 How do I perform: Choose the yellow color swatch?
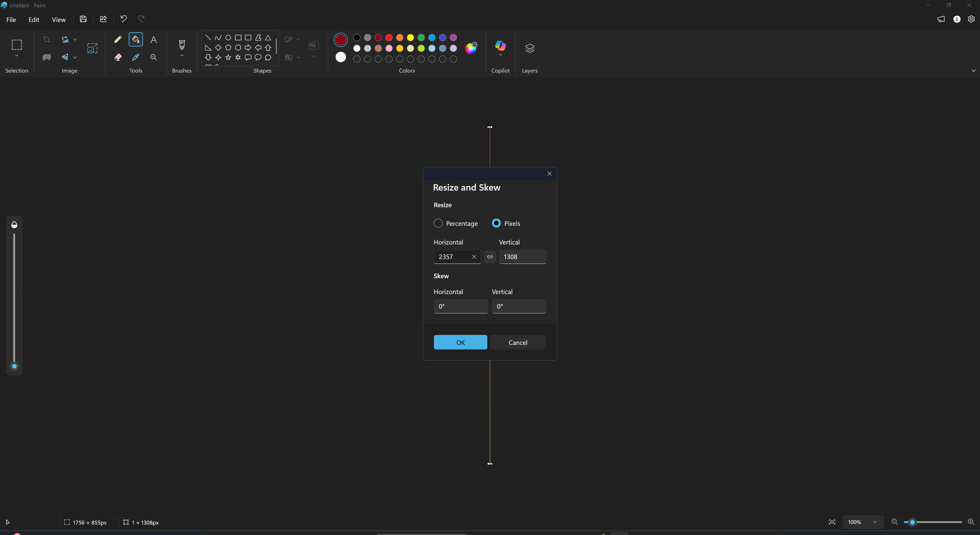click(x=410, y=38)
